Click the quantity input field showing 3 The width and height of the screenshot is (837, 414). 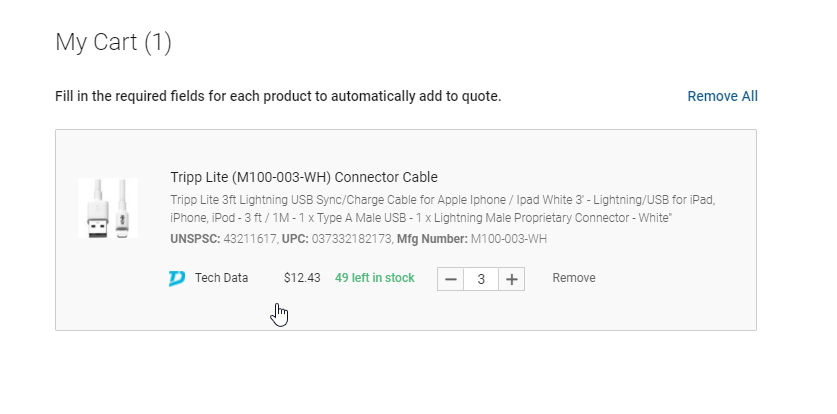point(481,279)
